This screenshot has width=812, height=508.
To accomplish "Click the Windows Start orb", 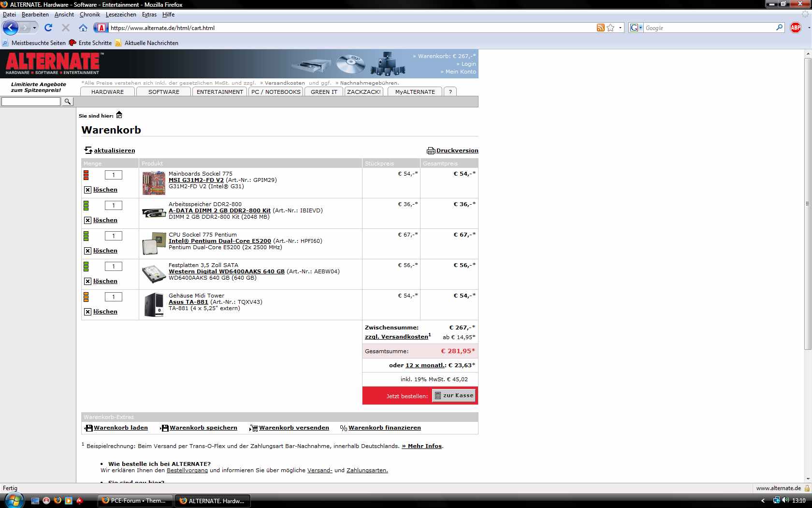I will tap(13, 500).
